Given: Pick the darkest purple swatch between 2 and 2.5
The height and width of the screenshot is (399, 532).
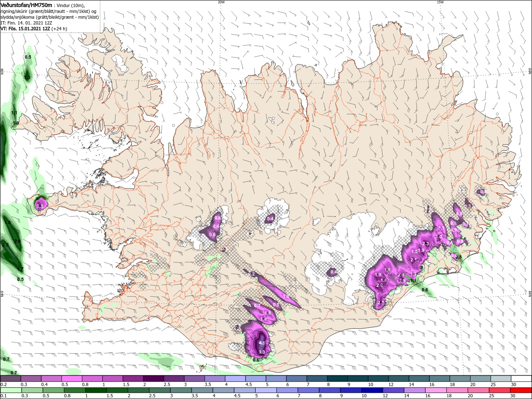Looking at the screenshot, I should coord(153,379).
